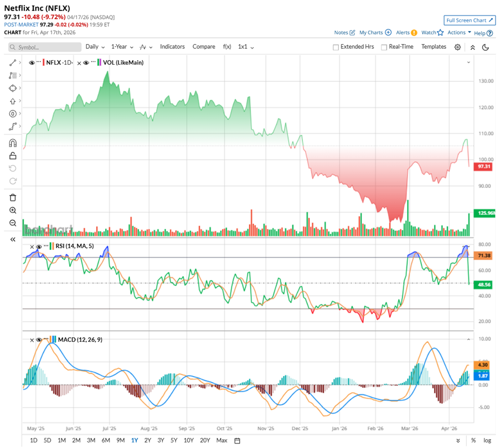Remove the VOL indicator with its X
Viewport: 500px width, 448px height.
pyautogui.click(x=79, y=63)
